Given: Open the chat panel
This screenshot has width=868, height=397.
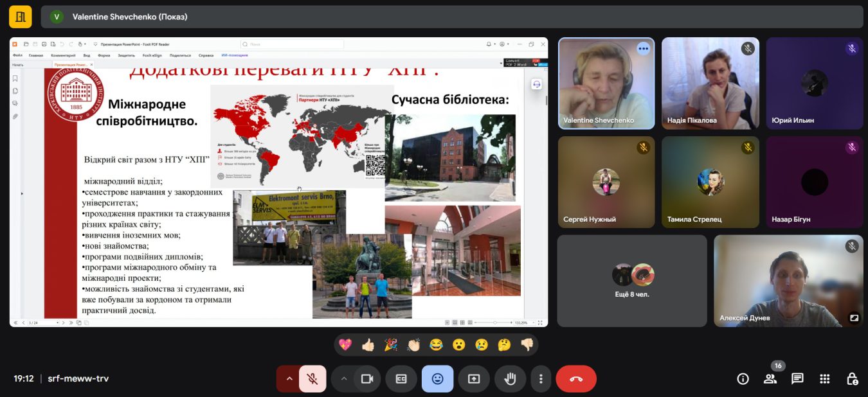Looking at the screenshot, I should click(x=797, y=379).
